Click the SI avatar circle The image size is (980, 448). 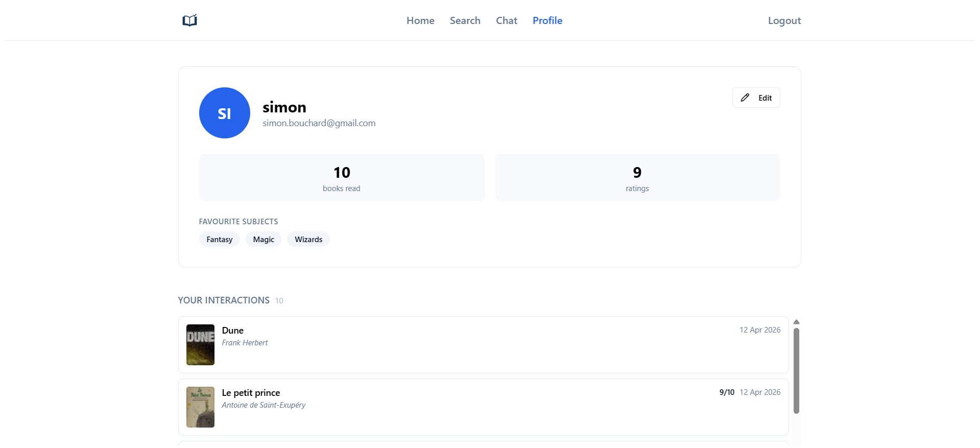click(225, 113)
